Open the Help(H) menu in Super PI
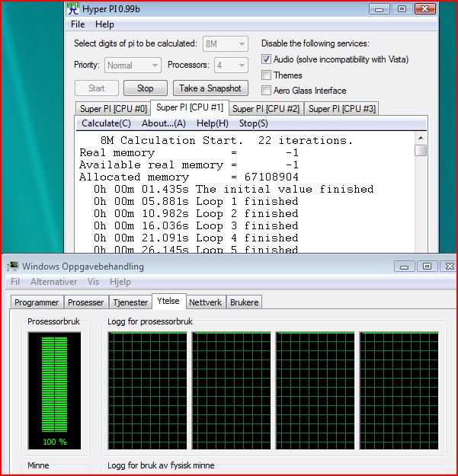The width and height of the screenshot is (458, 476). click(213, 123)
